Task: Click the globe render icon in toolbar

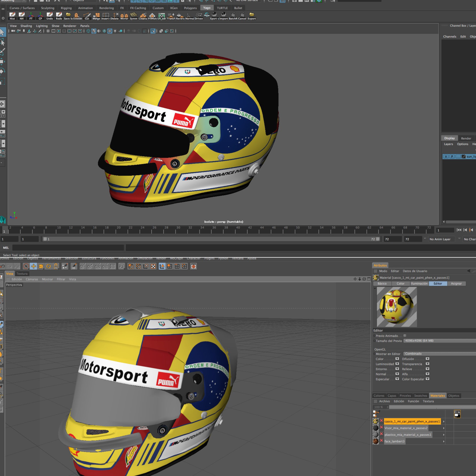Action: pos(194,266)
